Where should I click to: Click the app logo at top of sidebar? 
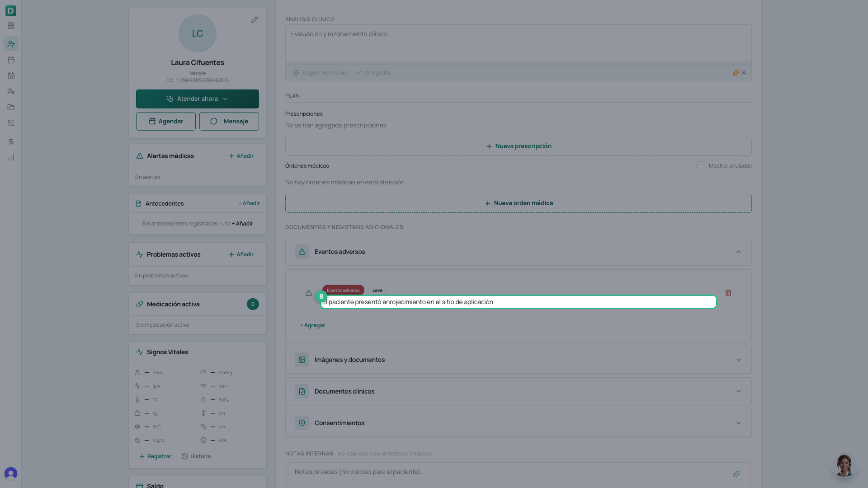click(x=11, y=10)
